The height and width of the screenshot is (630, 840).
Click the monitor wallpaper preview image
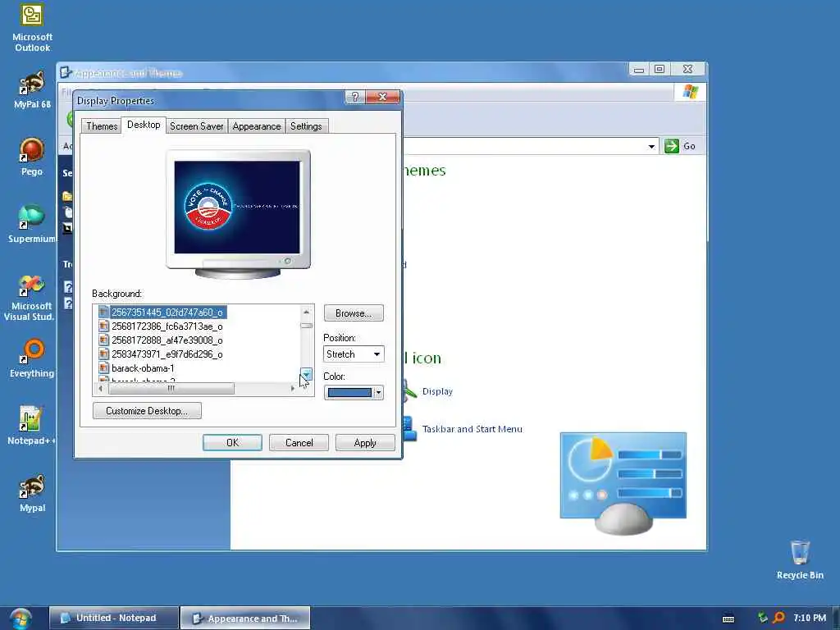tap(237, 208)
